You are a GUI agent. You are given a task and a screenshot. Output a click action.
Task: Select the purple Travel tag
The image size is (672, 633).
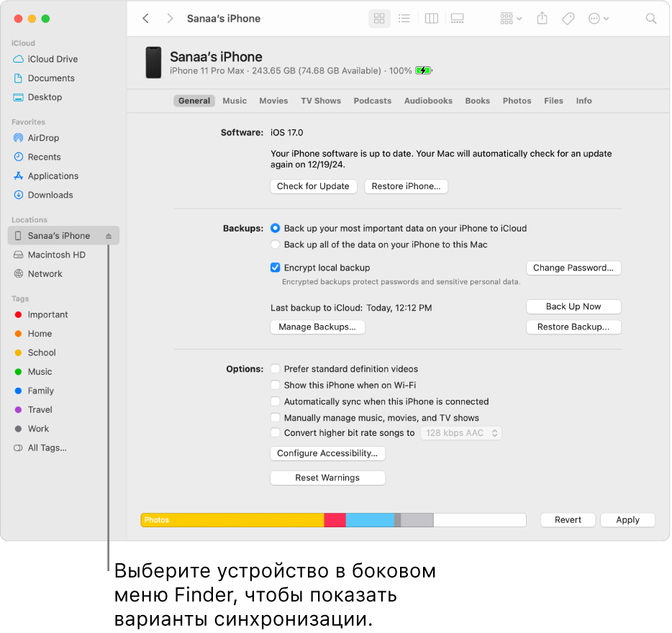(33, 410)
